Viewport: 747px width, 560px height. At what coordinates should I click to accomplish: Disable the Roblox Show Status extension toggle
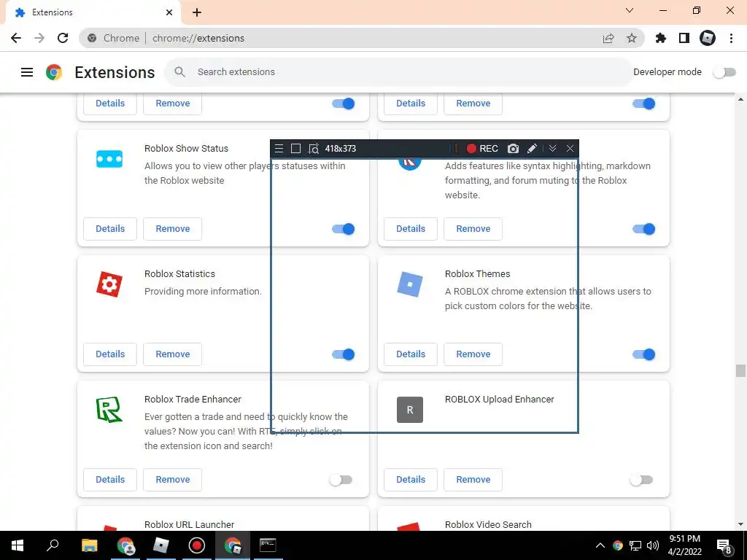(x=344, y=229)
